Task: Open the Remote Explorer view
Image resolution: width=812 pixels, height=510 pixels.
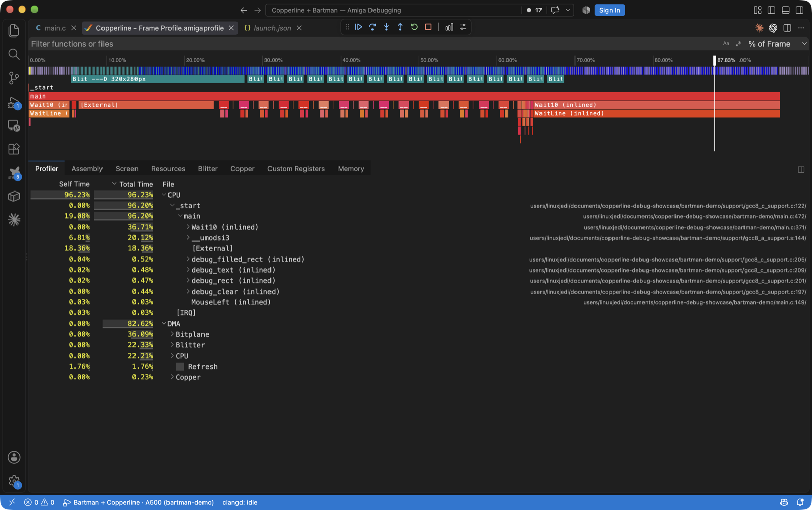Action: pyautogui.click(x=14, y=125)
